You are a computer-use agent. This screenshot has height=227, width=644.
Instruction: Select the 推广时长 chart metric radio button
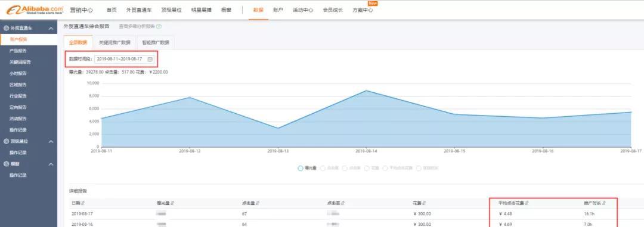click(x=419, y=168)
